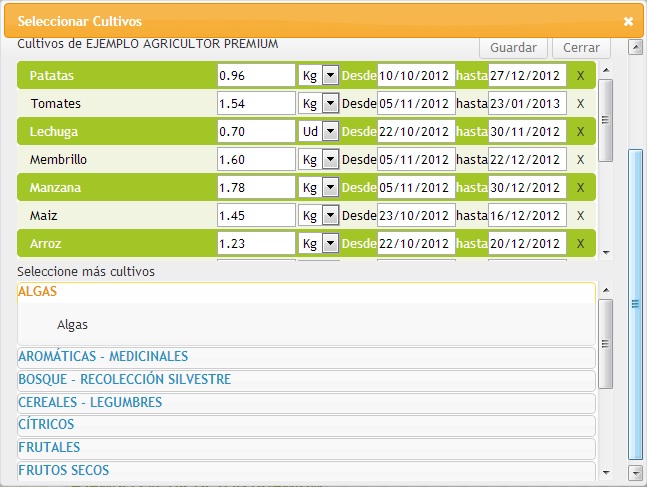Open the FRUTALES accordion section
647x487 pixels.
[x=49, y=447]
